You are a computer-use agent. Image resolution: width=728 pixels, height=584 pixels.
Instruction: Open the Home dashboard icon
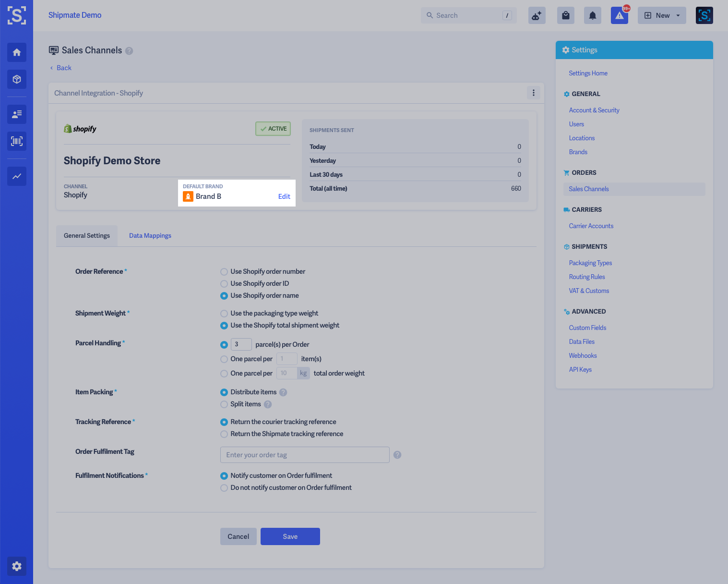[x=17, y=52]
